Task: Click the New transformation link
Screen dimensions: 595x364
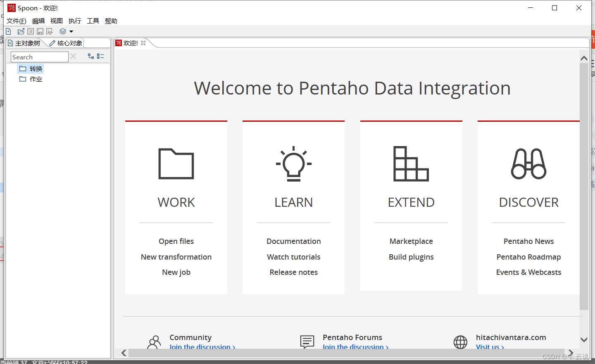Action: click(176, 257)
